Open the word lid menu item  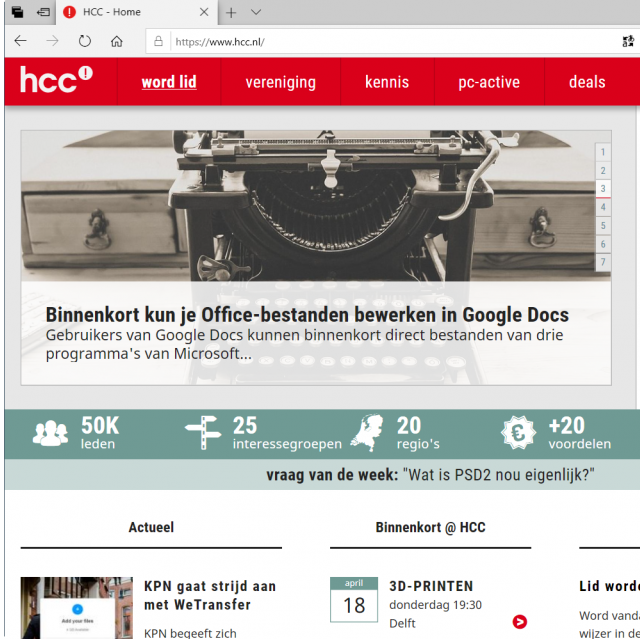pos(169,82)
